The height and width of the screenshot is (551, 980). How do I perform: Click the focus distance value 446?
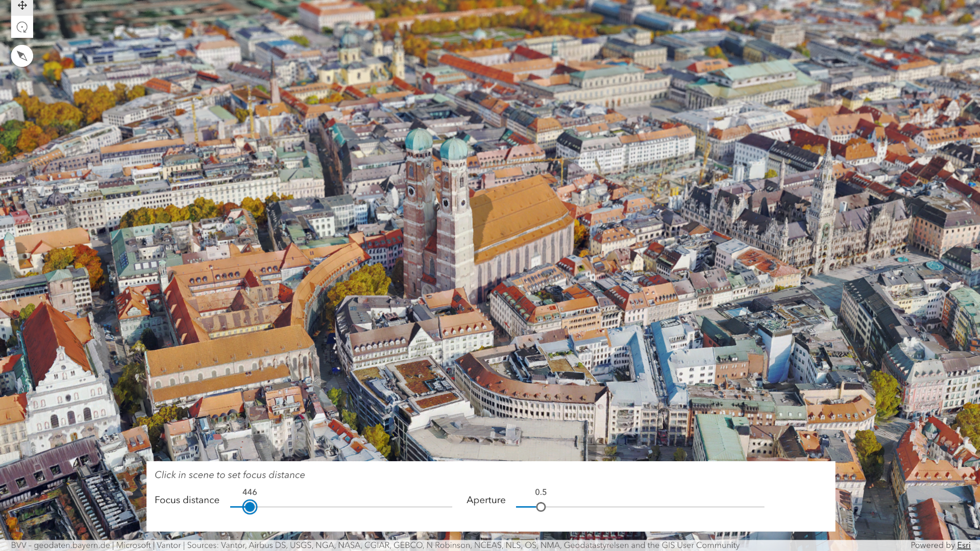(250, 492)
